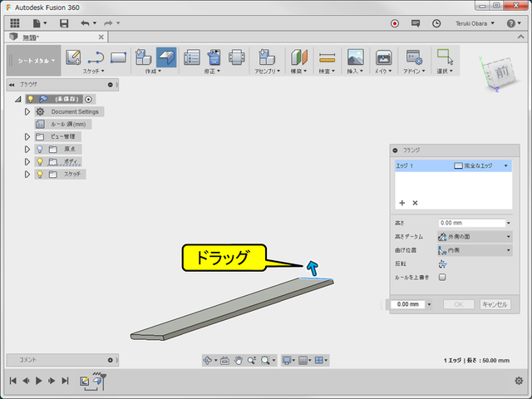Click the Insert image icon
Screen dimensions: 532x399
[355, 57]
